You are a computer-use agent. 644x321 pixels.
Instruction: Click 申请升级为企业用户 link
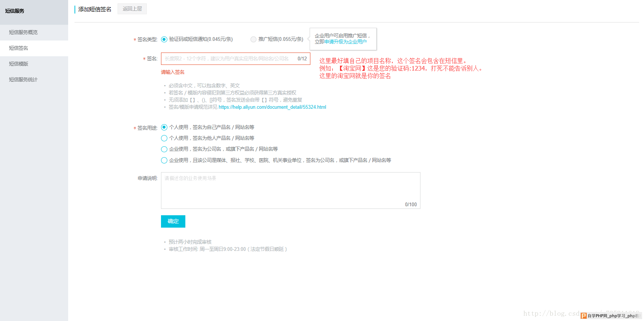pyautogui.click(x=346, y=42)
